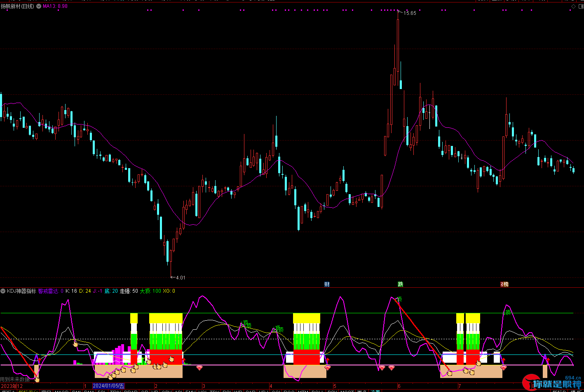The image size is (584, 392).
Task: Click the 底: 20 indicator value
Action: click(111, 291)
